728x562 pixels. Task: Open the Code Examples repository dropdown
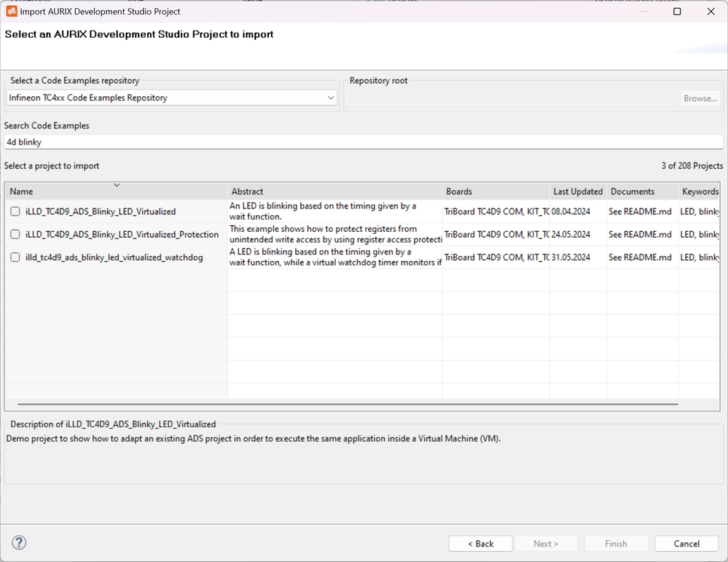point(330,96)
